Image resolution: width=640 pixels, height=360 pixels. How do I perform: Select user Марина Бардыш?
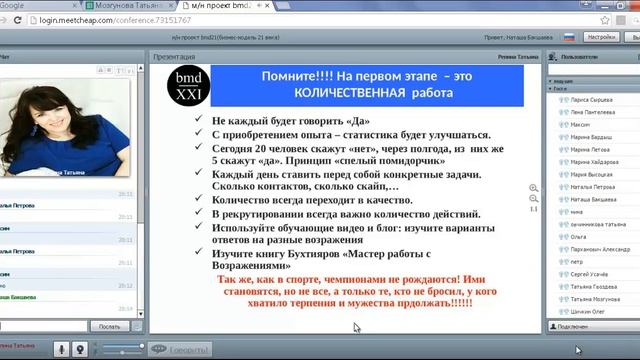591,137
